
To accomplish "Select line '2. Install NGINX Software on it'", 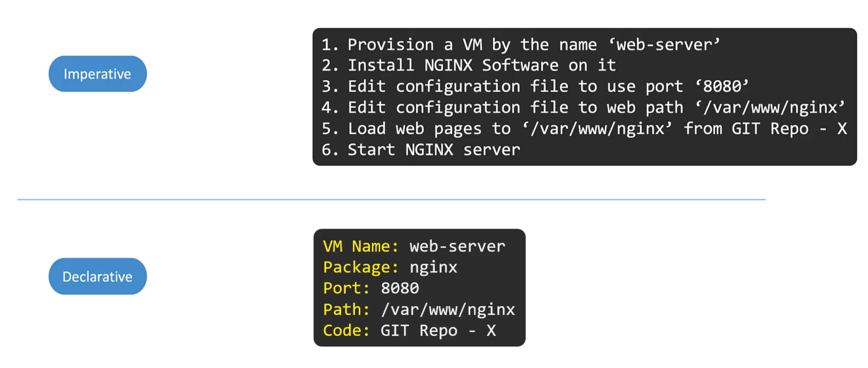I will (x=469, y=65).
